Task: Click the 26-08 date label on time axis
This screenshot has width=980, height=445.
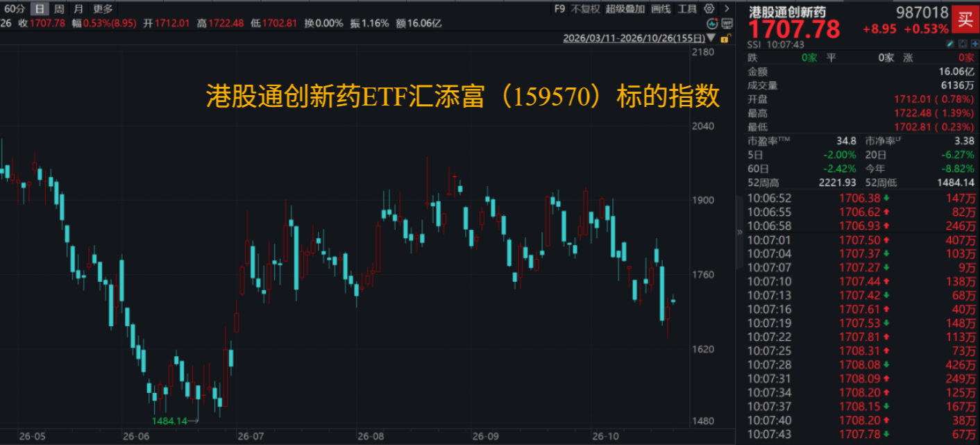Action: [x=371, y=437]
